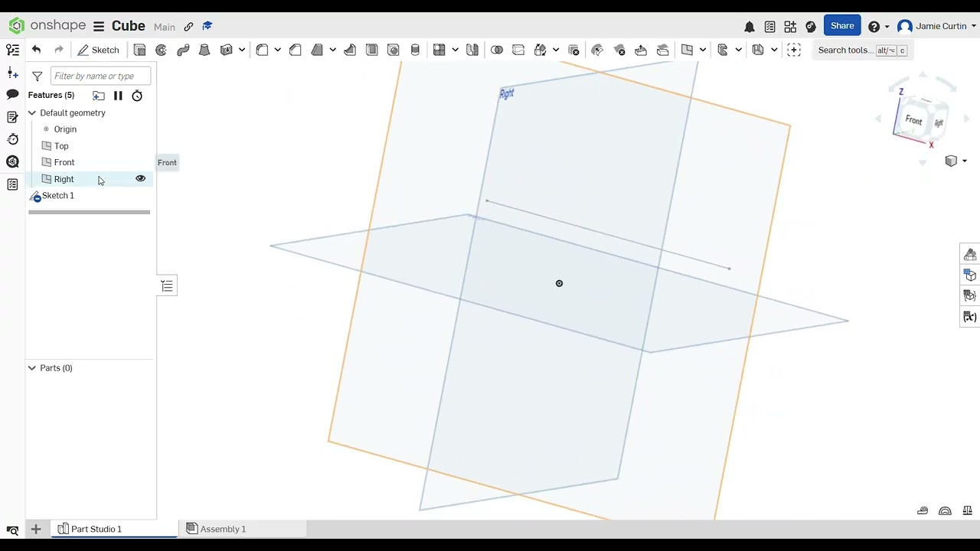Open the notifications bell
The height and width of the screenshot is (551, 980).
coord(750,26)
